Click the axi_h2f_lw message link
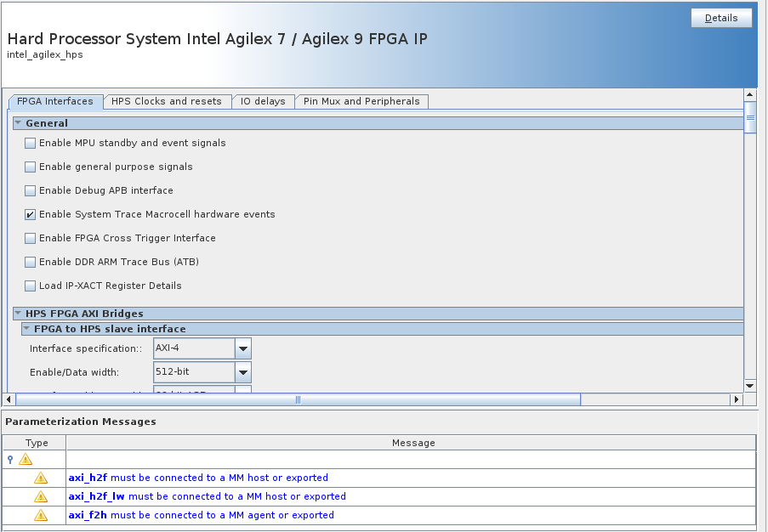768x532 pixels. 97,496
